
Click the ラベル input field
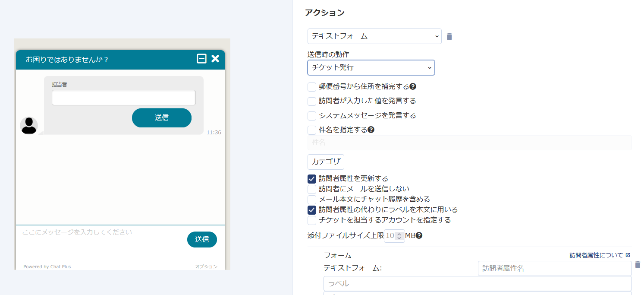[x=477, y=284]
